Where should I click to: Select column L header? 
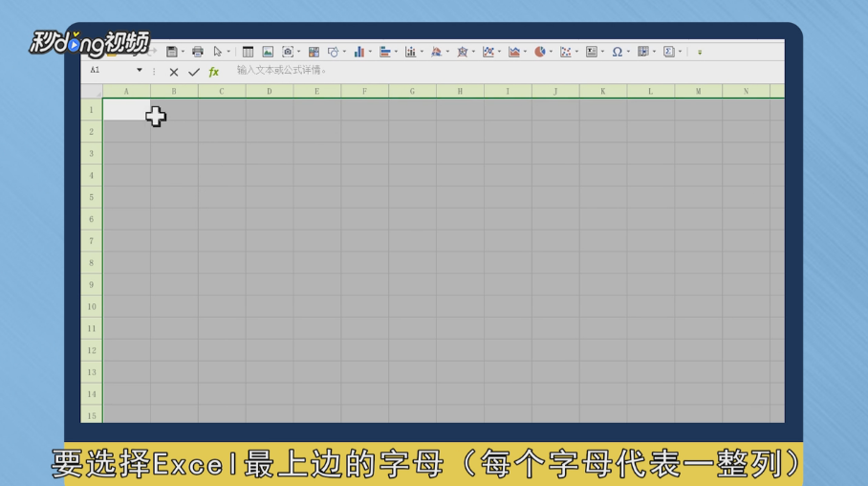[650, 92]
